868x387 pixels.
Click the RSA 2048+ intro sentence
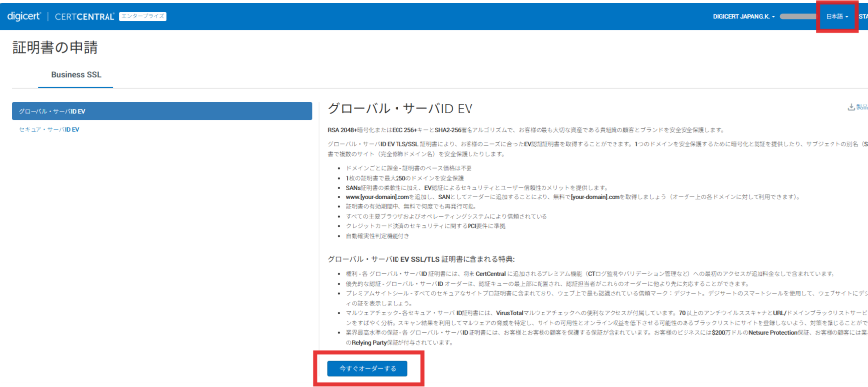point(526,130)
